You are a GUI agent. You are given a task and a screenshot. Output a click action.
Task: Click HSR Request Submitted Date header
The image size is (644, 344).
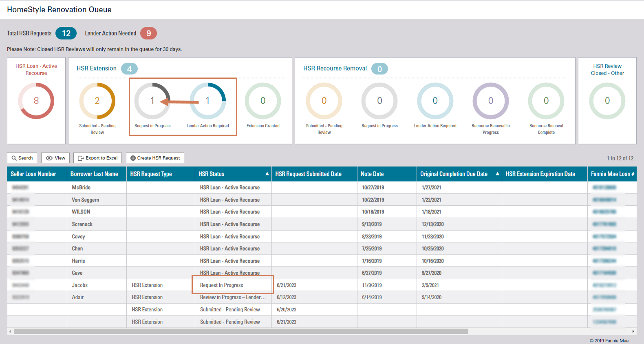click(x=308, y=174)
